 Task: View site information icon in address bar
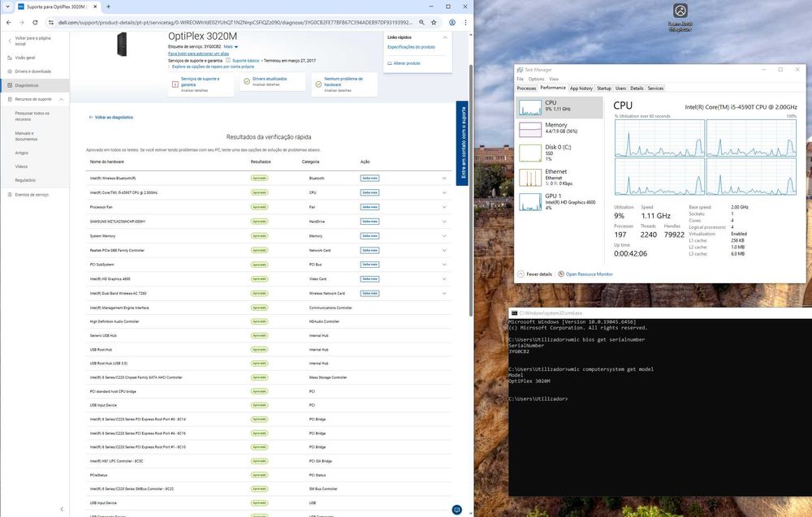point(50,22)
